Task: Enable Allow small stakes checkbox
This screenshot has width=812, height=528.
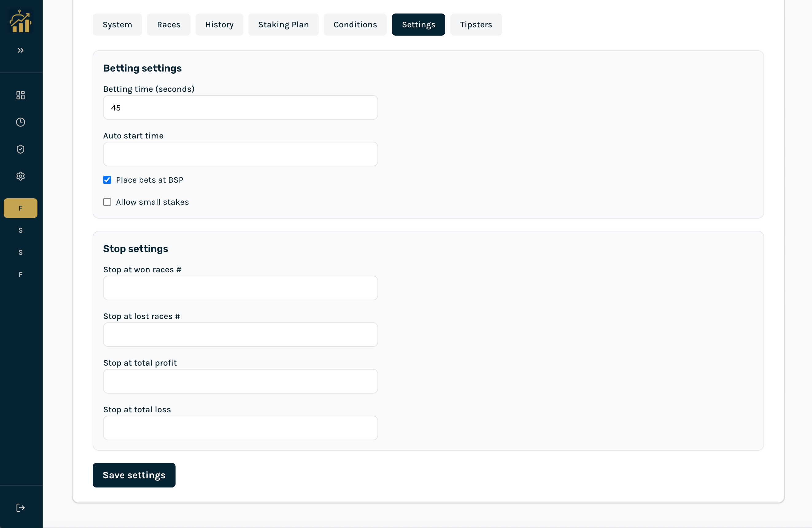Action: point(107,202)
